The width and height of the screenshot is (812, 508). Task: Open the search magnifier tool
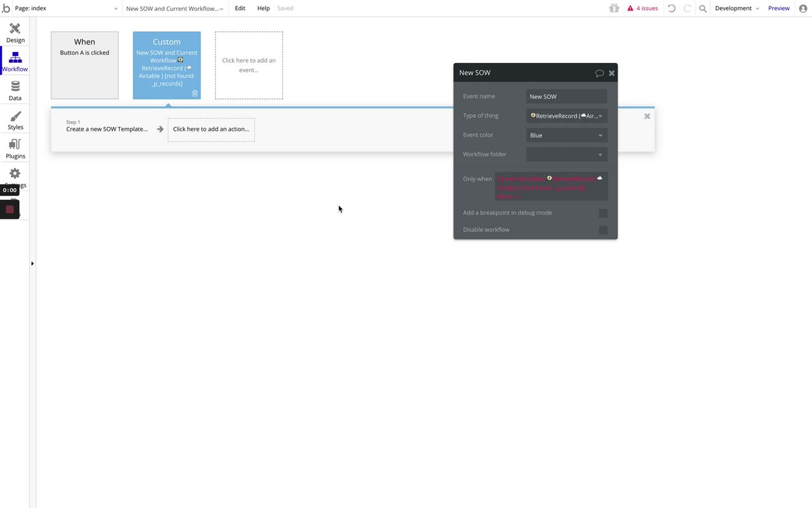(x=703, y=8)
